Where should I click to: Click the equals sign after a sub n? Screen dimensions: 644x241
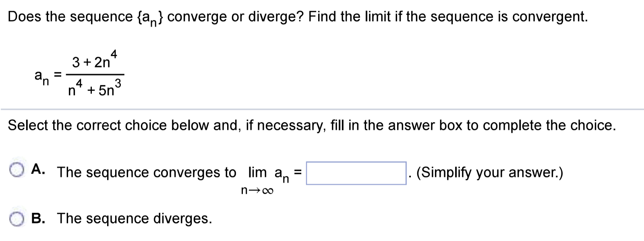click(x=56, y=75)
